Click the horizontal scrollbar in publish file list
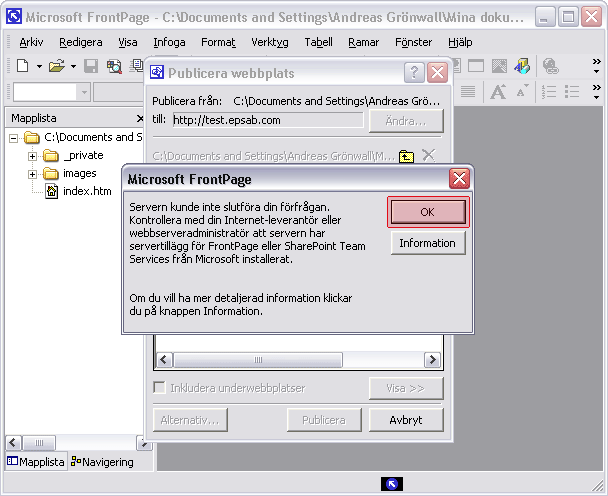Viewport: 608px width, 496px height. 298,360
